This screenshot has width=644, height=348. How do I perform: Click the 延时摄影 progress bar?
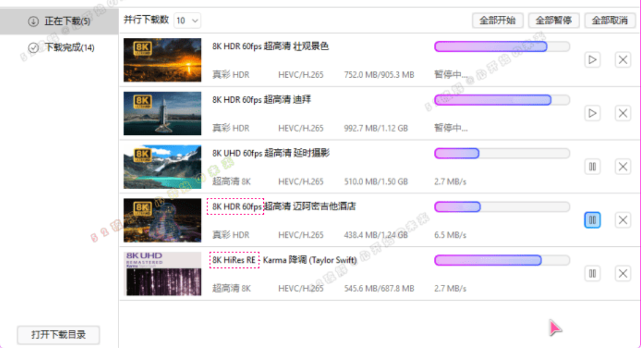501,153
